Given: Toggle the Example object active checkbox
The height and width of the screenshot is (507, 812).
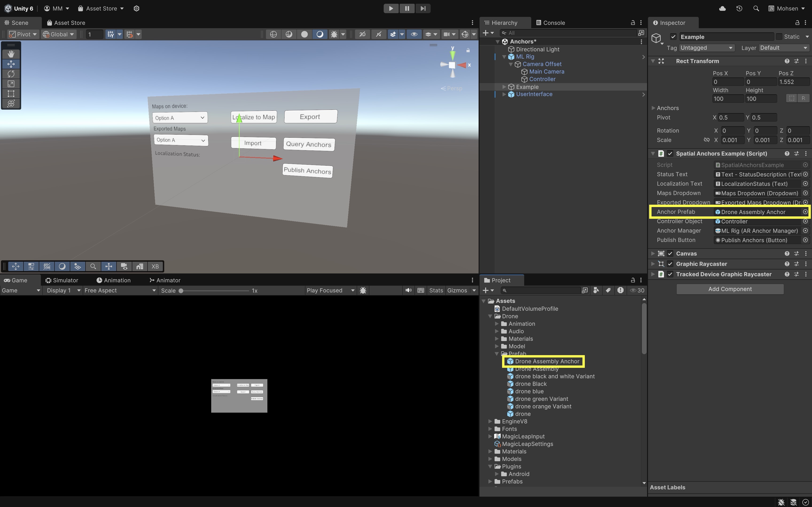Looking at the screenshot, I should [673, 37].
